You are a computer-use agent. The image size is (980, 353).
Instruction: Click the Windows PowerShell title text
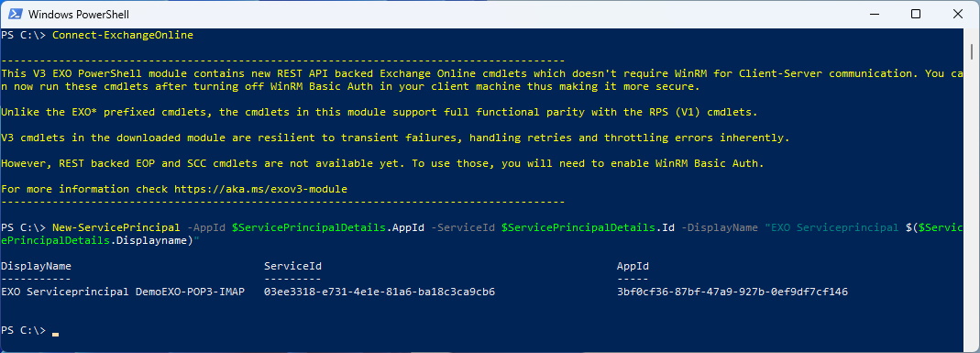point(79,14)
